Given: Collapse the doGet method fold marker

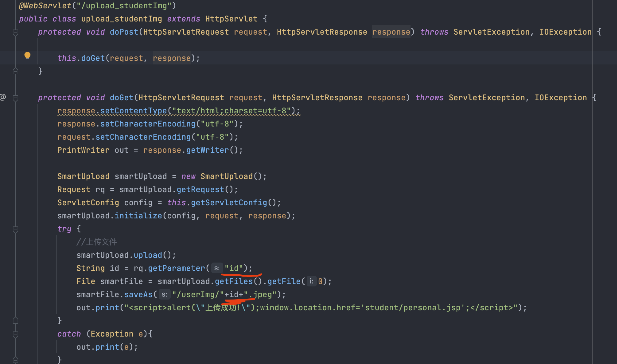Looking at the screenshot, I should [16, 98].
